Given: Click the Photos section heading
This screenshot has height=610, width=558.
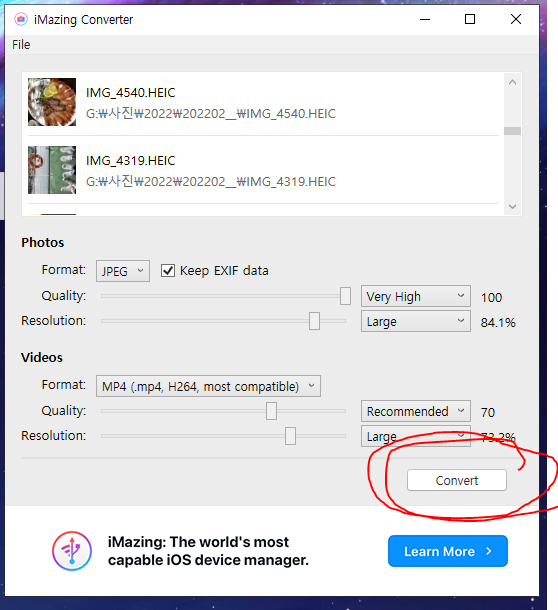Looking at the screenshot, I should (x=42, y=242).
